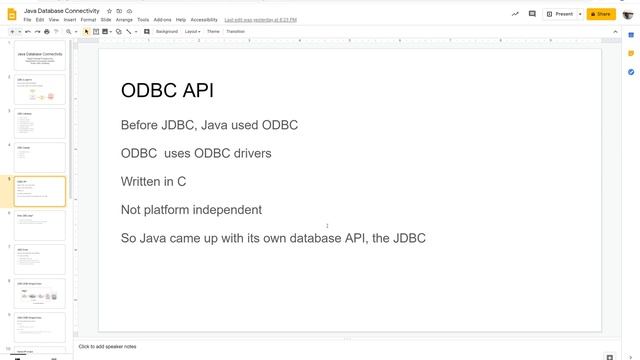Select slide 7 thumbnail
640x360 pixels.
(x=40, y=259)
